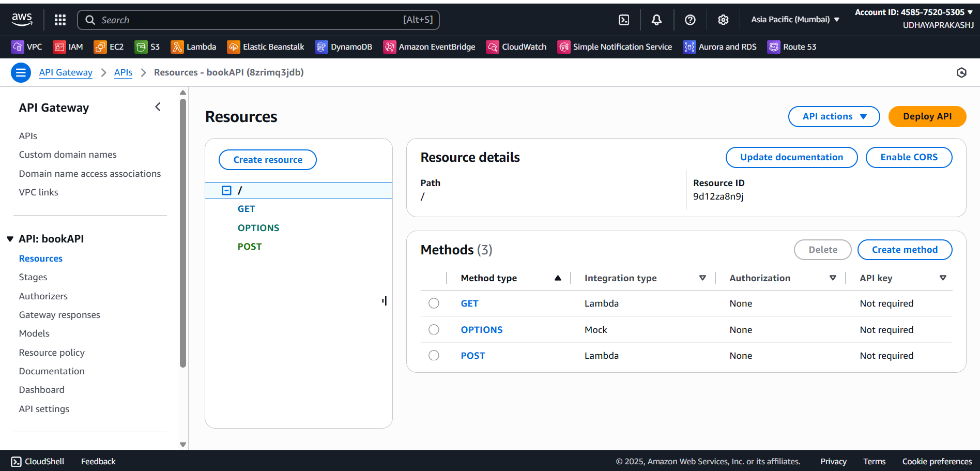This screenshot has width=980, height=471.
Task: Open the CloudWatch shortcut
Action: (516, 47)
